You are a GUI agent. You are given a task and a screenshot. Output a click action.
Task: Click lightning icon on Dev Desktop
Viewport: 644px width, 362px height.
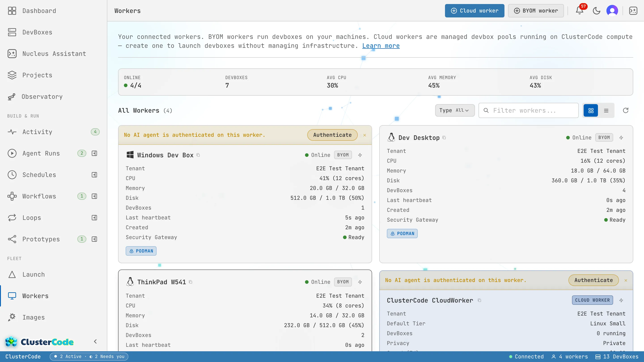621,138
